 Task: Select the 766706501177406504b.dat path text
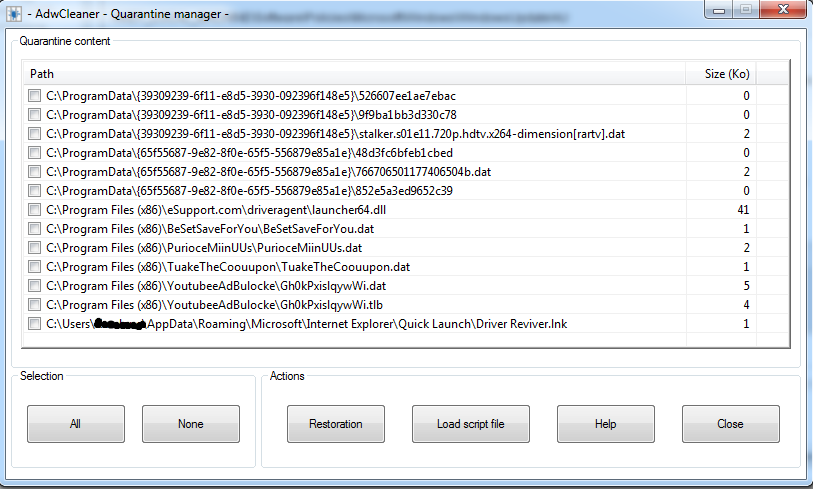click(x=269, y=172)
